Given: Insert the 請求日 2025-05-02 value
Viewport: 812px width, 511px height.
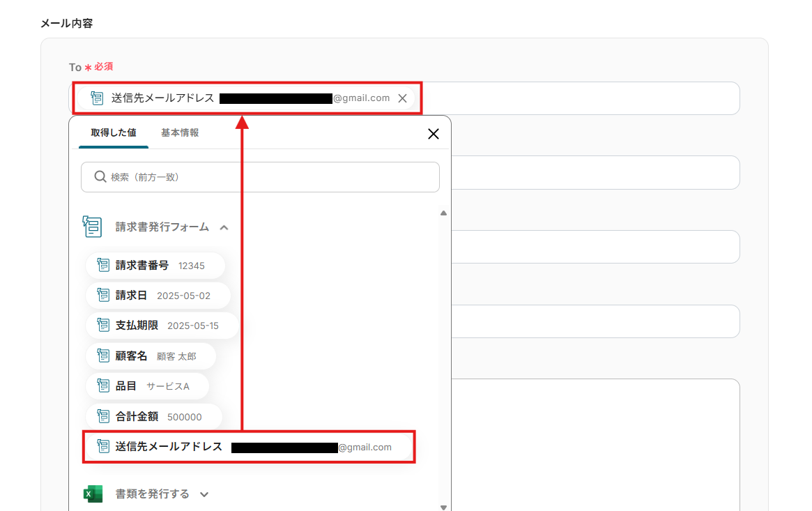Looking at the screenshot, I should [x=158, y=296].
